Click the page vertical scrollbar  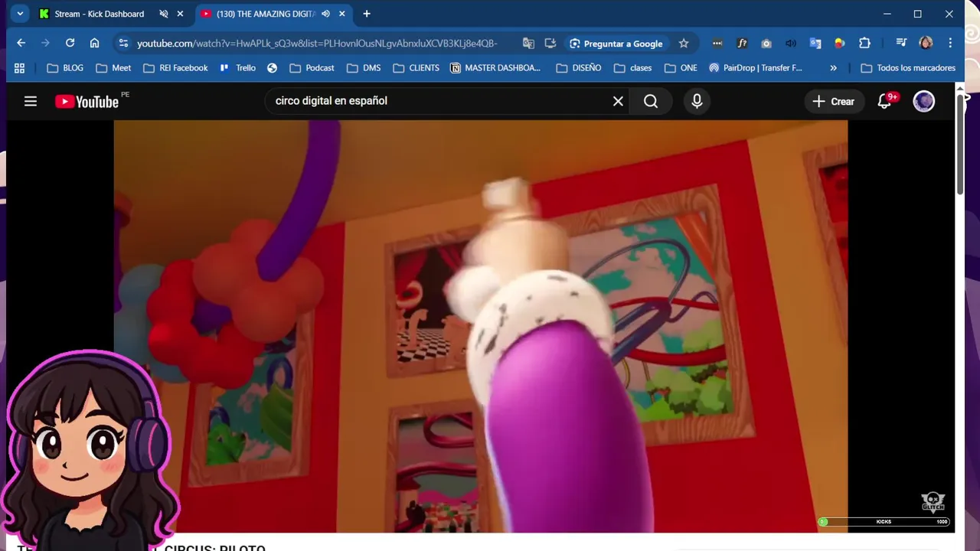(x=961, y=145)
